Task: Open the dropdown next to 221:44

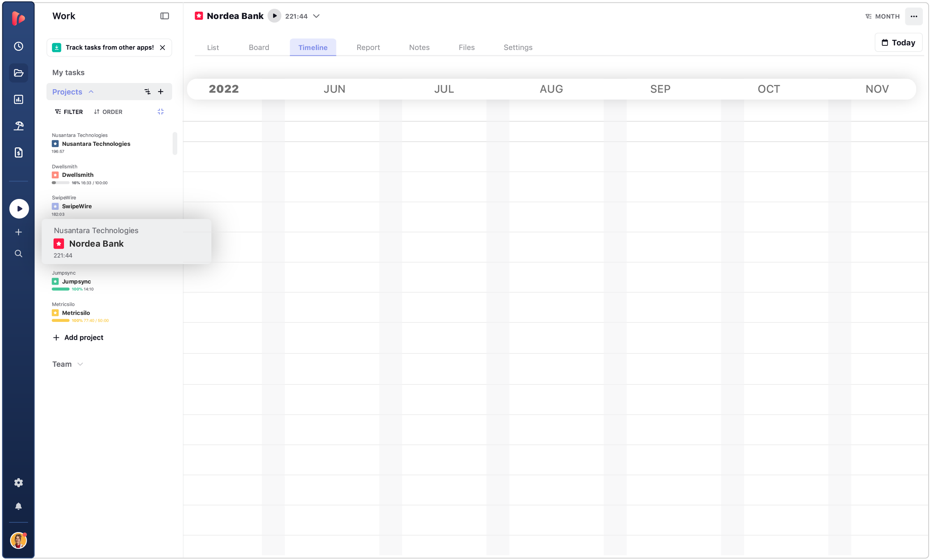Action: (317, 16)
